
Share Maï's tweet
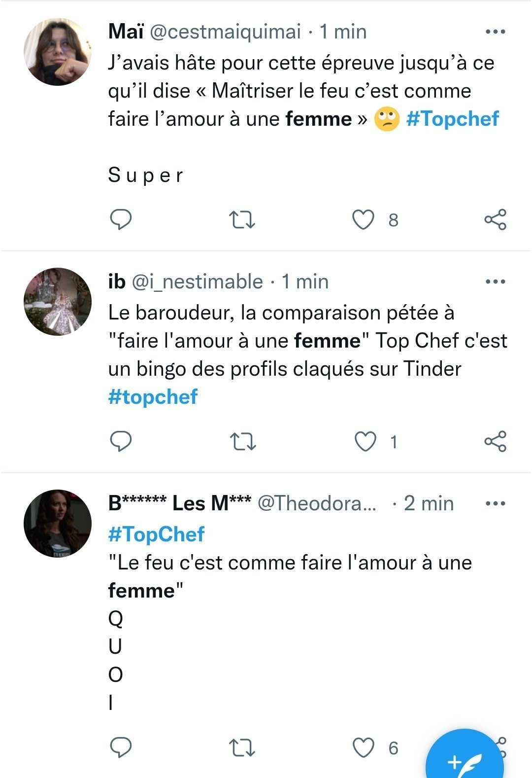click(x=495, y=220)
